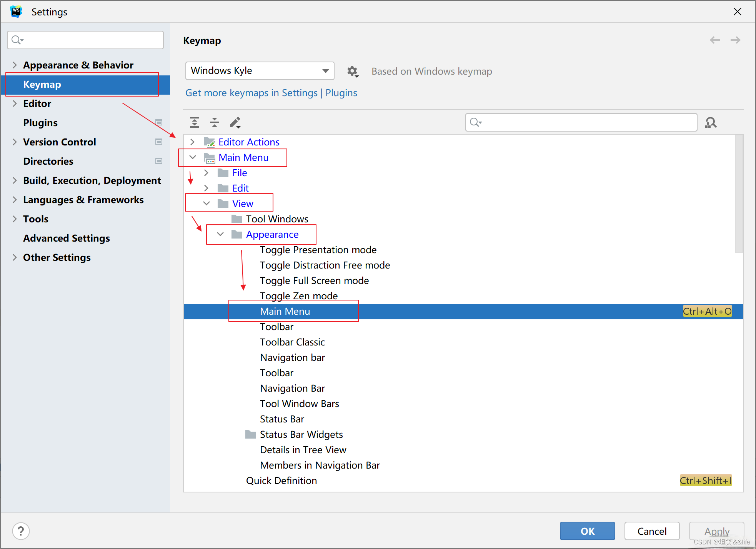Collapse the Appearance folder in keymap tree

pos(220,234)
